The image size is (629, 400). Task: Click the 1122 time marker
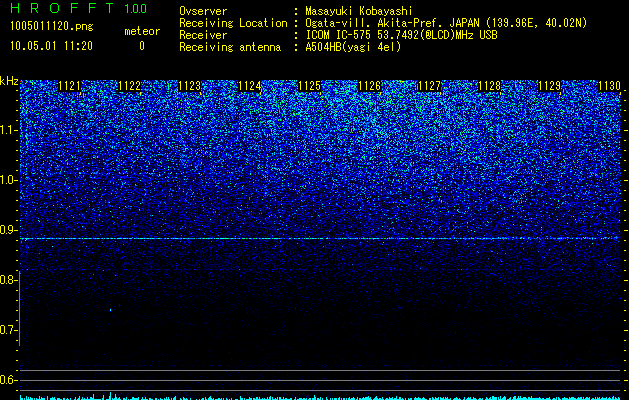tap(130, 86)
